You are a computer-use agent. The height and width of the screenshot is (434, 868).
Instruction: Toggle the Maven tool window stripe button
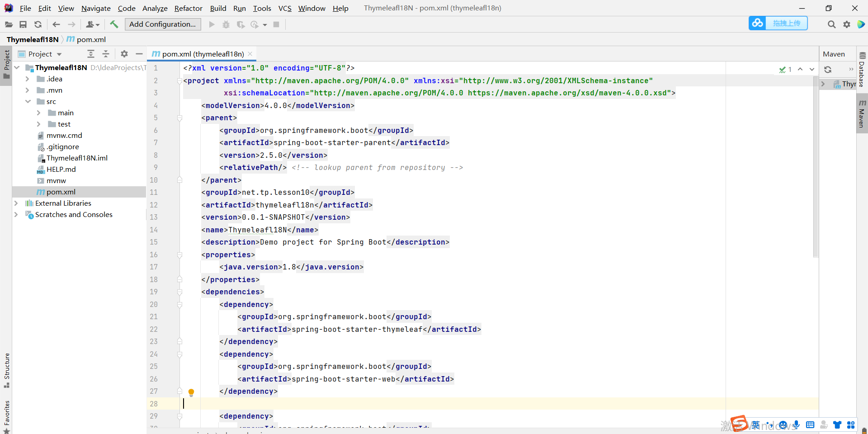tap(862, 114)
